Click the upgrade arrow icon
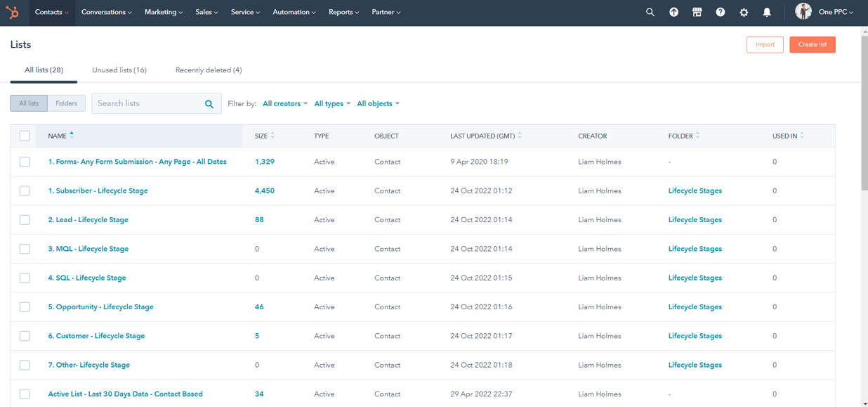Screen dimensions: 868x407 tap(673, 13)
